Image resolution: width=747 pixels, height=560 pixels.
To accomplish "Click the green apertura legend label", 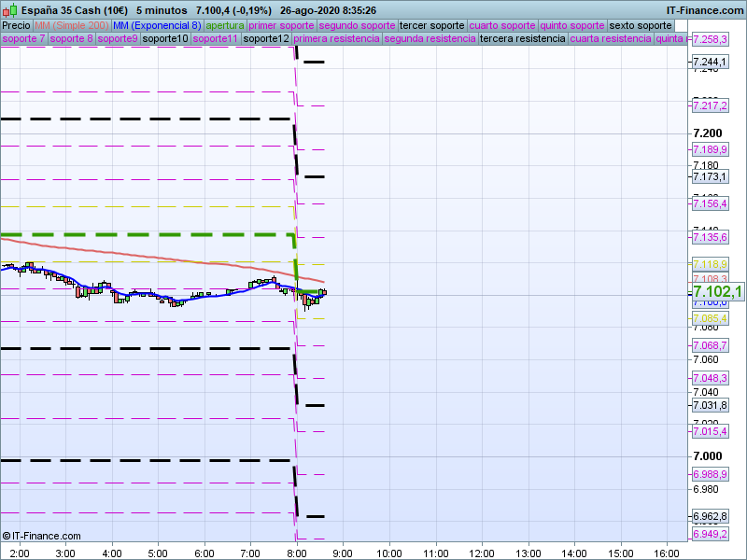I will (225, 25).
